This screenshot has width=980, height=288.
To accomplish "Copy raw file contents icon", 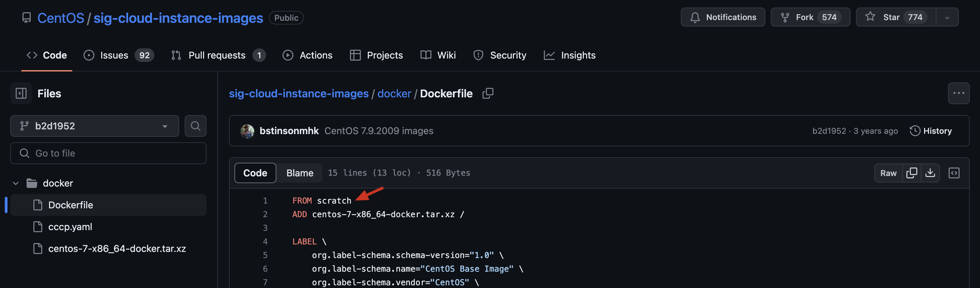I will [912, 173].
